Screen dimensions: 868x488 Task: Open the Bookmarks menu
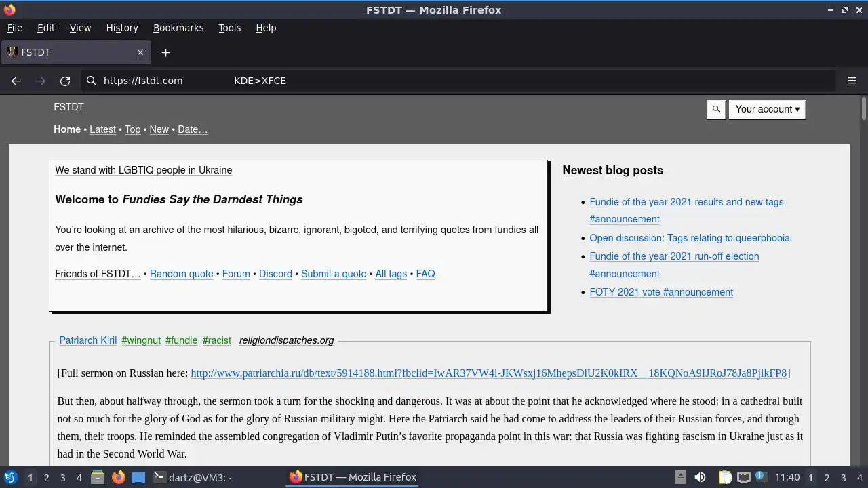tap(178, 28)
